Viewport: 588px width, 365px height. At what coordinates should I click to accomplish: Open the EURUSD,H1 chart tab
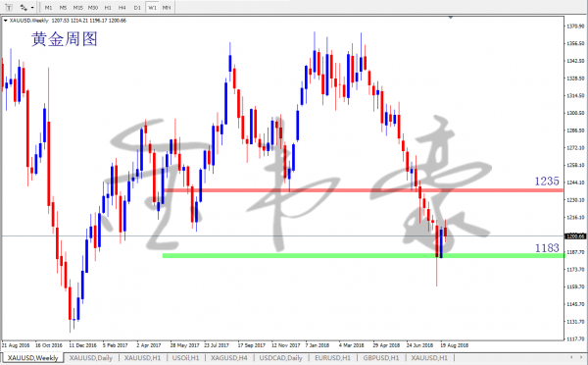pyautogui.click(x=332, y=358)
